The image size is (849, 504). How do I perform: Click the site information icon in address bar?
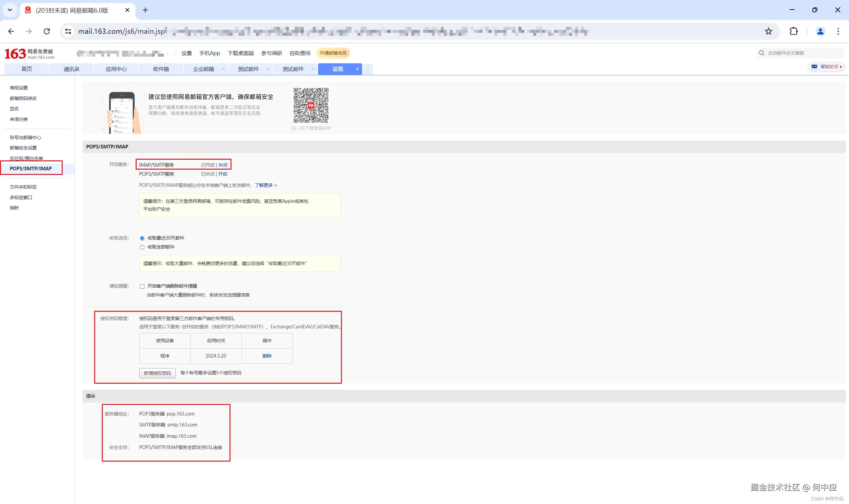tap(68, 31)
